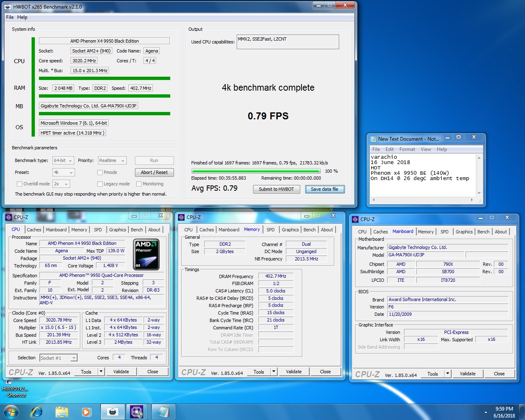Click Close in CPU-Z Memory window

[325, 372]
